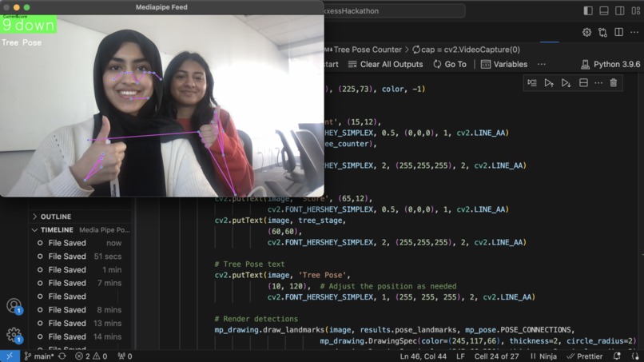Execute cell and below icon
644x362 pixels.
pyautogui.click(x=566, y=83)
